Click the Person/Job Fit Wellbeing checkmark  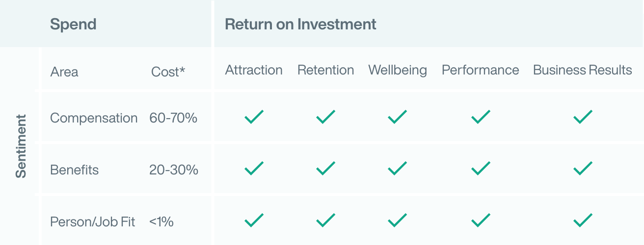click(x=397, y=220)
